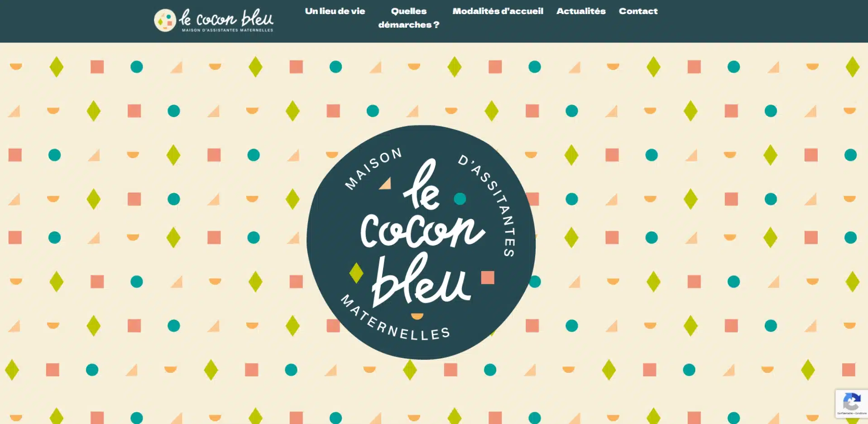Open the "Contact" menu item
The height and width of the screenshot is (424, 868).
638,11
